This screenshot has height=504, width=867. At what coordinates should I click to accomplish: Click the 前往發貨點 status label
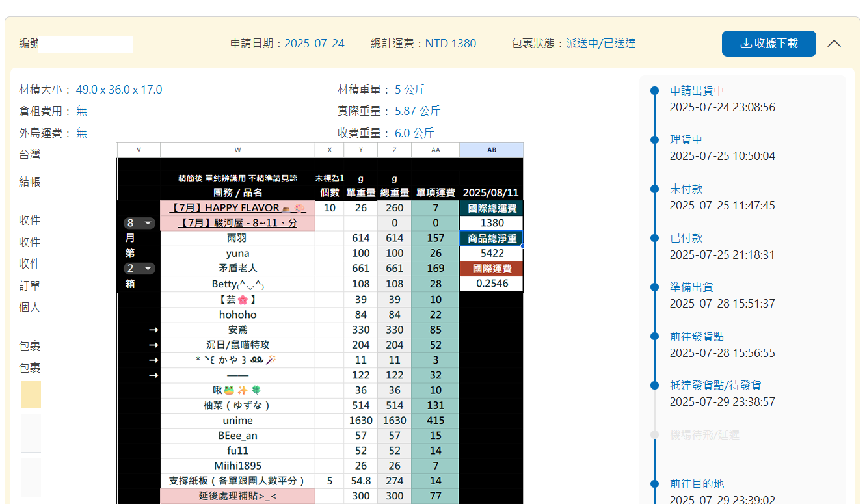[697, 336]
